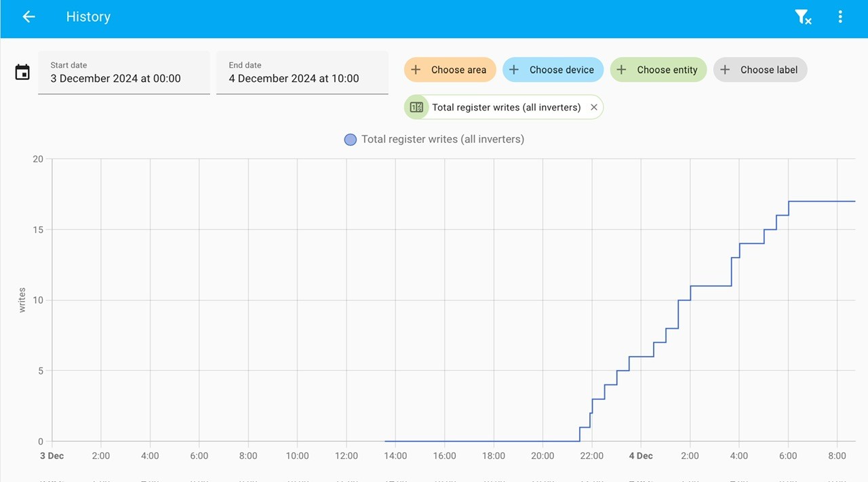Screen dimensions: 868x482
Task: Click plus icon on Choose area chip
Action: tap(416, 70)
